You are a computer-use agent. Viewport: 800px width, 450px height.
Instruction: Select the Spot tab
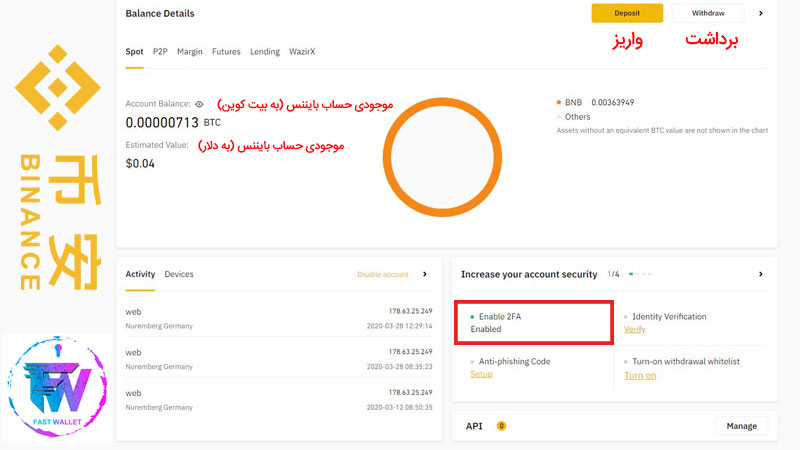point(134,52)
